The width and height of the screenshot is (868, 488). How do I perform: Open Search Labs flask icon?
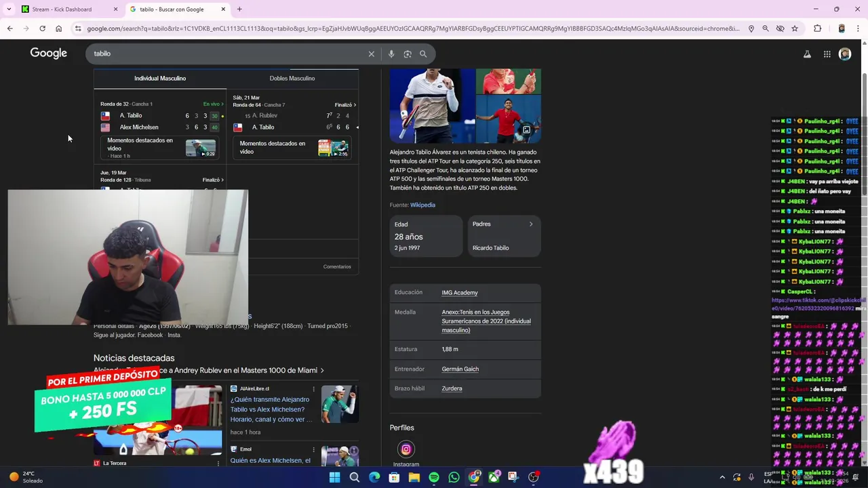pyautogui.click(x=807, y=54)
